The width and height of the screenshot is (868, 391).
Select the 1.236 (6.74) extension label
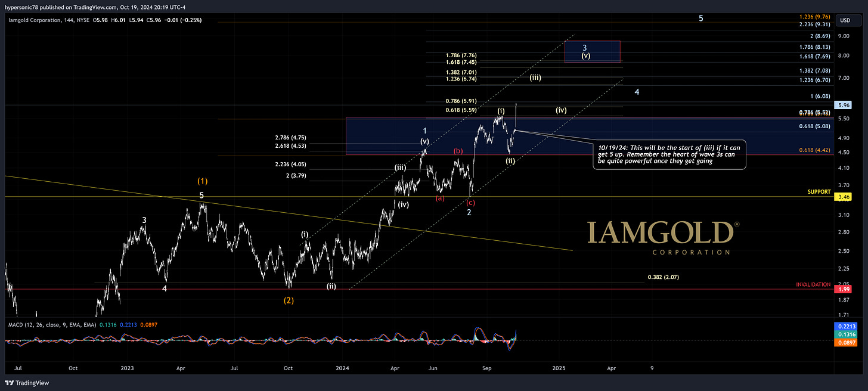(x=461, y=79)
